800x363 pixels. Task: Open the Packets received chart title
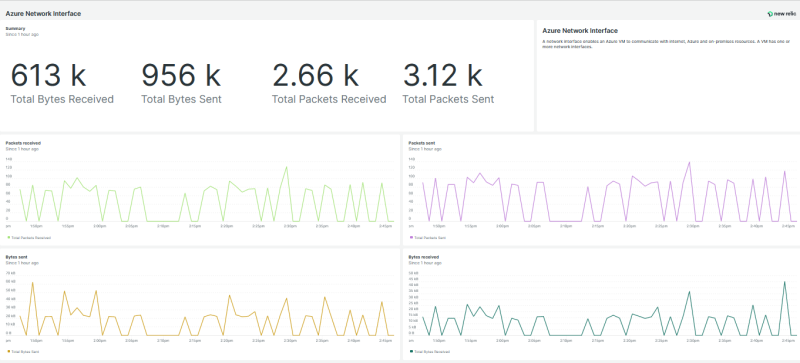click(x=23, y=143)
